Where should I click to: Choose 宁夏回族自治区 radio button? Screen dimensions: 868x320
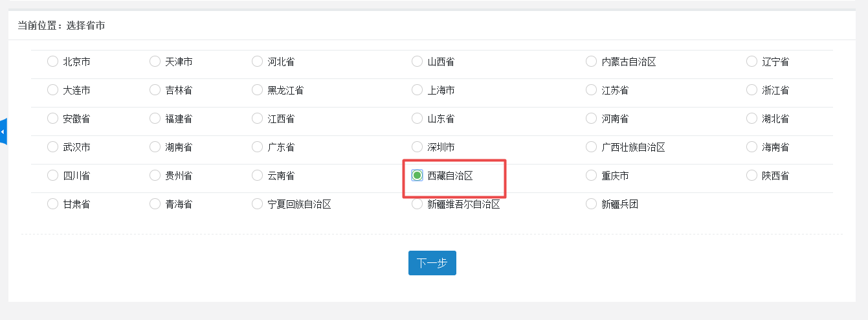click(257, 204)
